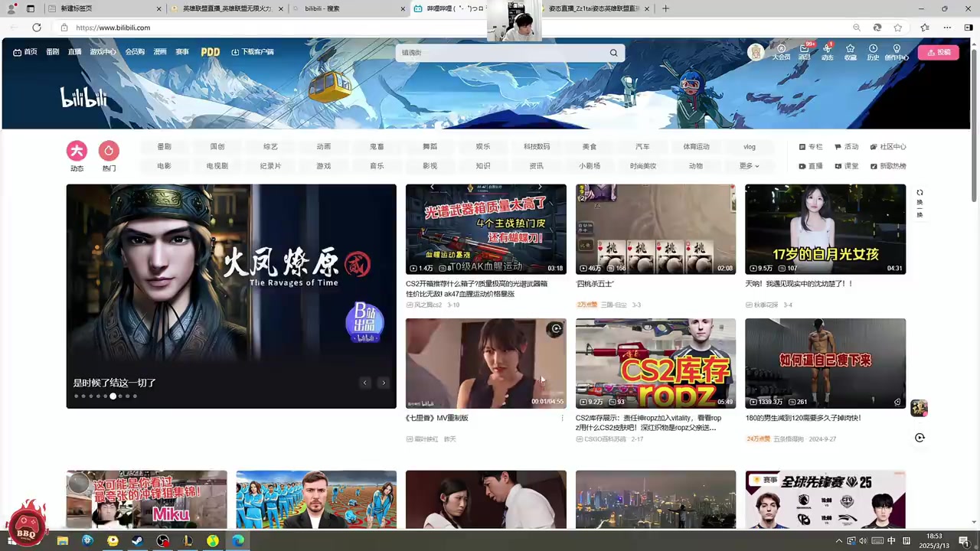Open the 赛事 (Esports) menu item
This screenshot has width=980, height=551.
point(181,51)
